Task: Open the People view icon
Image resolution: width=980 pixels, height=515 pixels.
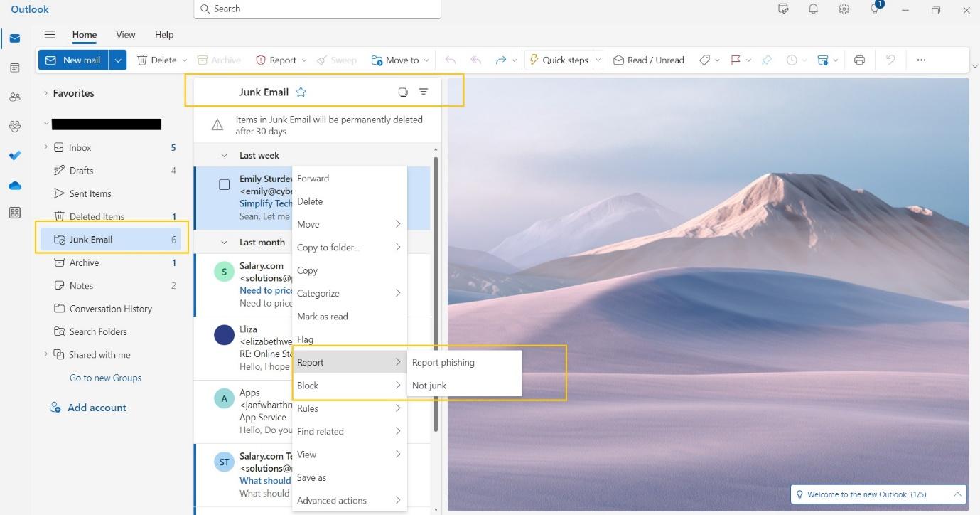Action: point(15,97)
